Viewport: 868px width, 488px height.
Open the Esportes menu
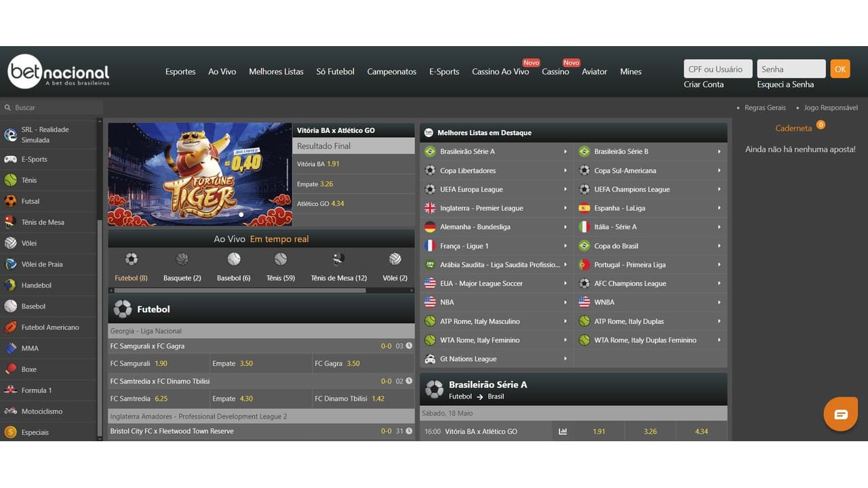pos(180,72)
